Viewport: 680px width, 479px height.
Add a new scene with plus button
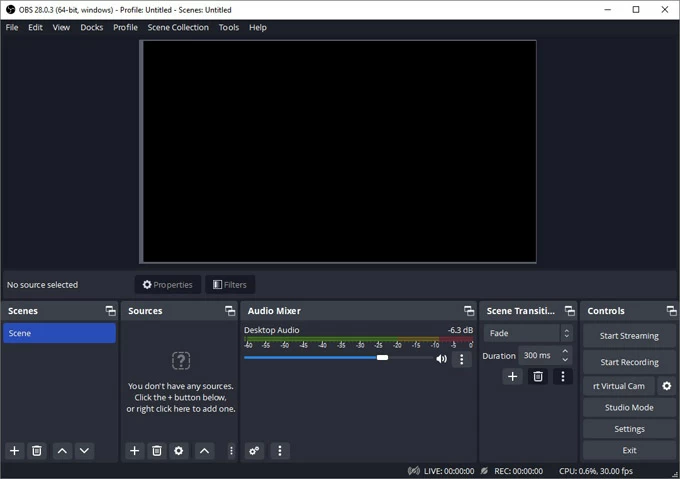[x=15, y=451]
